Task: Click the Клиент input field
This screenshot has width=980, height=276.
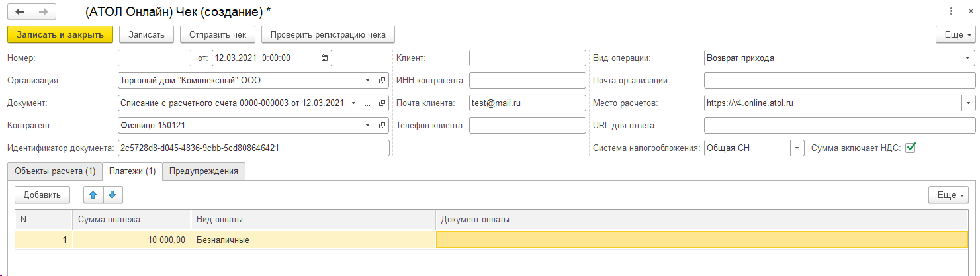Action: click(x=527, y=58)
